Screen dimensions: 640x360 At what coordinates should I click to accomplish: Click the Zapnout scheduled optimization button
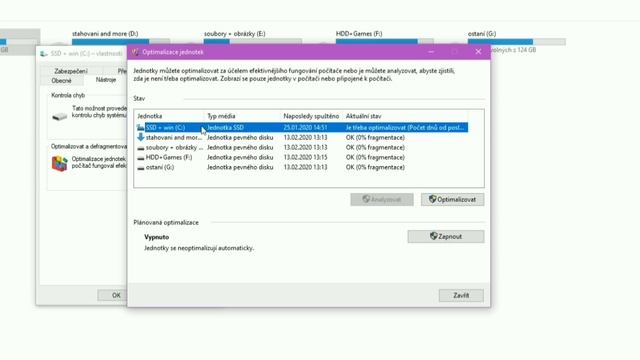[x=446, y=236]
